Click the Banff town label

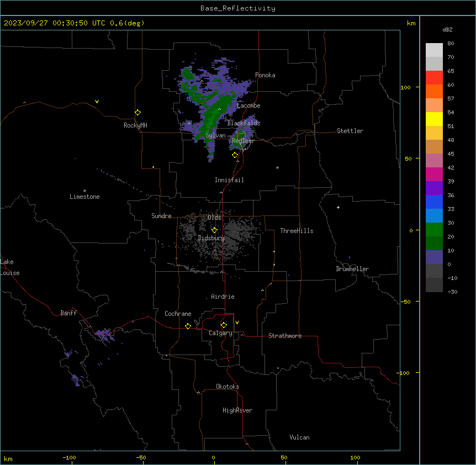68,313
